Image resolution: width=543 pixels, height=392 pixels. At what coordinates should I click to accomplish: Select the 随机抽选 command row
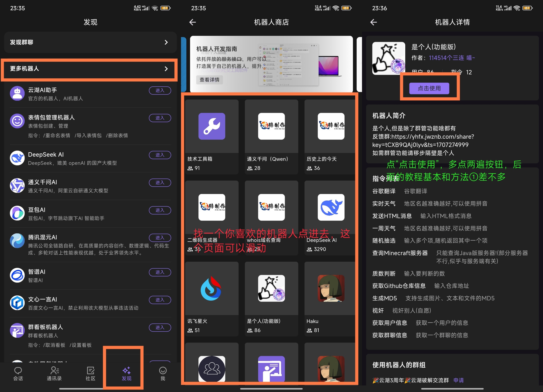point(452,240)
